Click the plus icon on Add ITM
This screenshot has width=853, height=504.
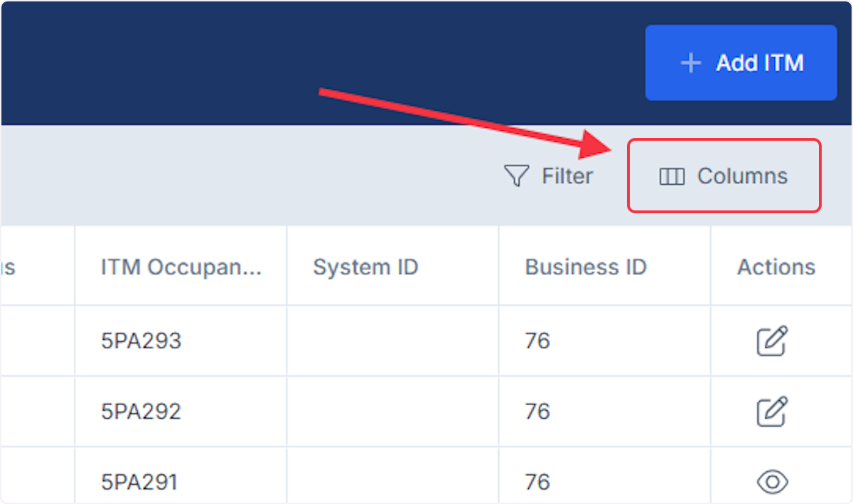tap(690, 63)
